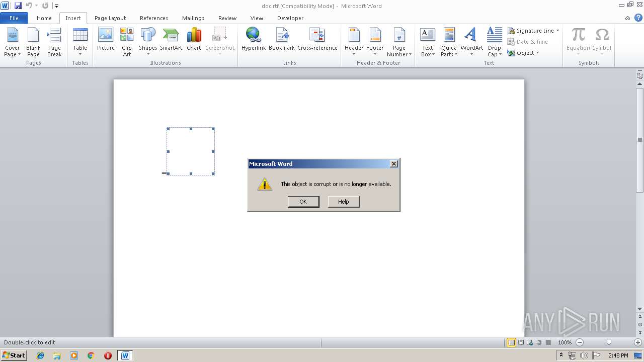Viewport: 644px width, 362px height.
Task: Switch to Web Layout view
Action: pyautogui.click(x=529, y=342)
